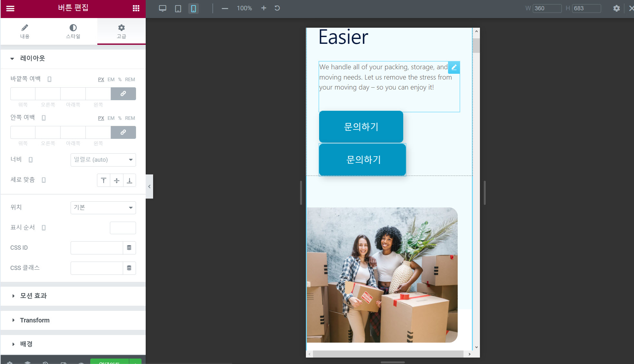Image resolution: width=634 pixels, height=364 pixels.
Task: Click the zoom out minus icon
Action: point(225,8)
